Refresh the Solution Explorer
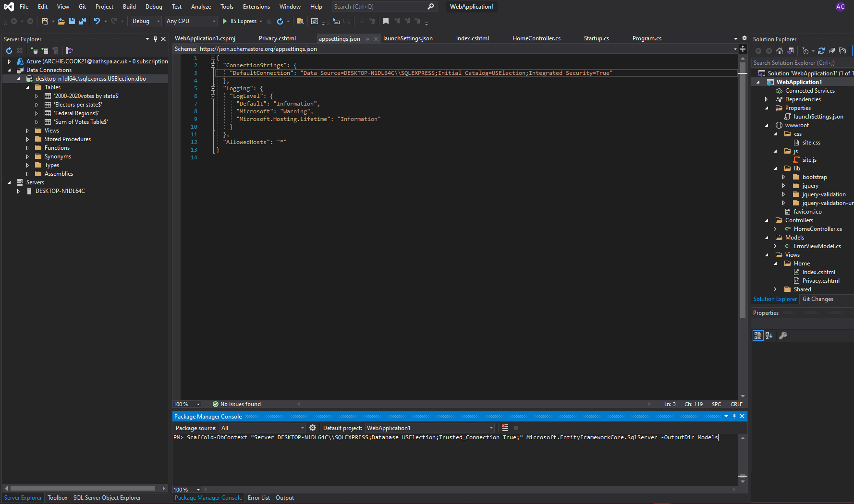Viewport: 854px width, 504px height. click(x=821, y=51)
